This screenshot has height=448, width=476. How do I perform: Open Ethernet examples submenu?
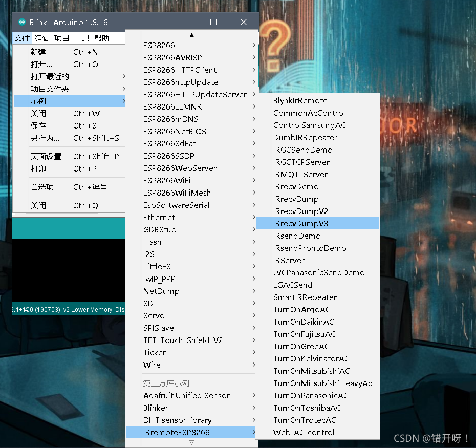(191, 218)
